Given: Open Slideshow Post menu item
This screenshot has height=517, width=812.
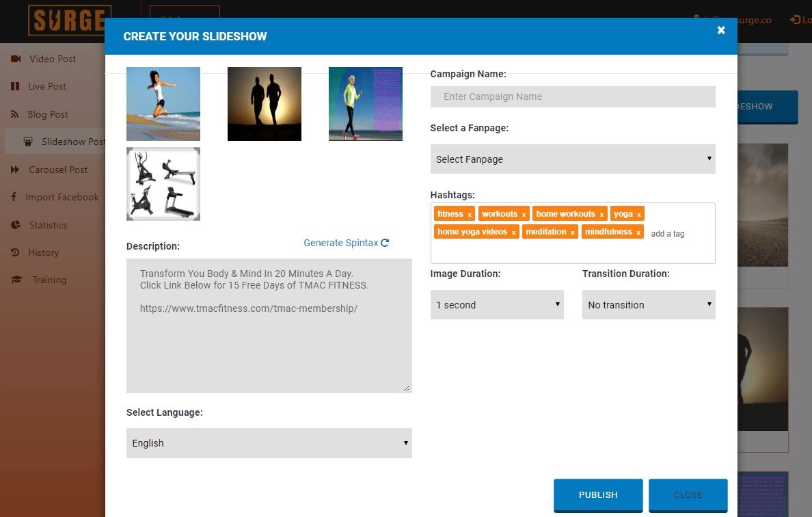Looking at the screenshot, I should click(x=55, y=142).
